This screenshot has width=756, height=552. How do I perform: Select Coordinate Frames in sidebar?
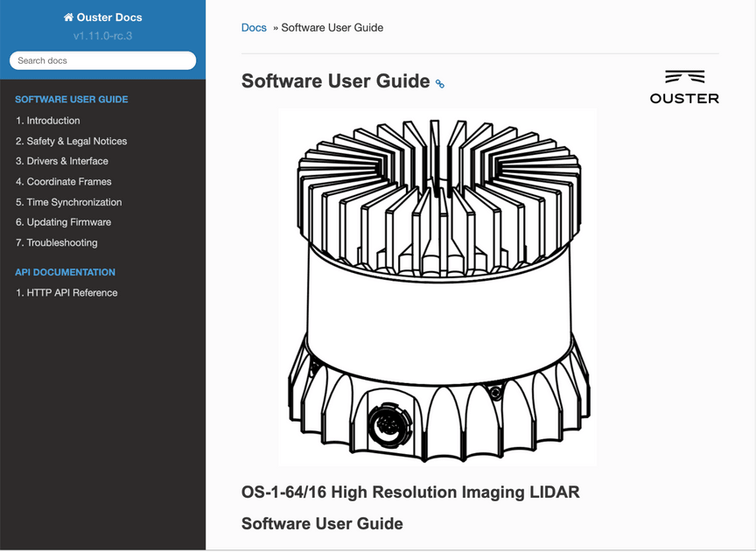pyautogui.click(x=63, y=182)
